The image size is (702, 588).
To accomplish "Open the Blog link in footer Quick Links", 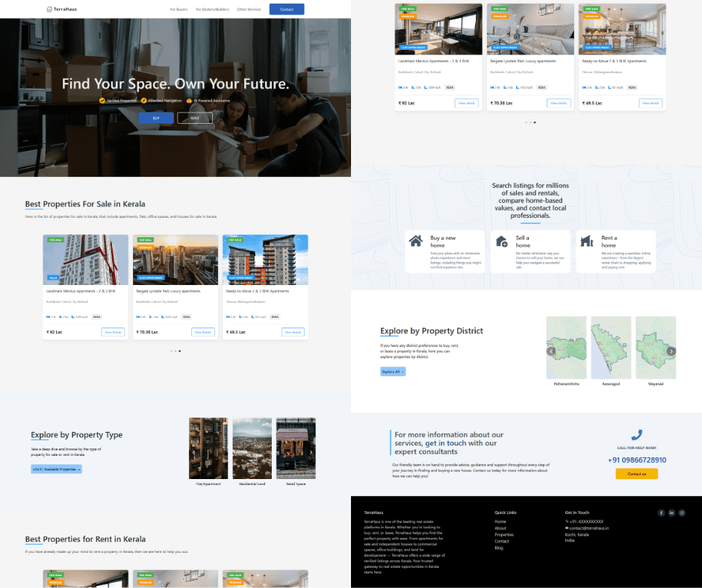I will [x=499, y=548].
